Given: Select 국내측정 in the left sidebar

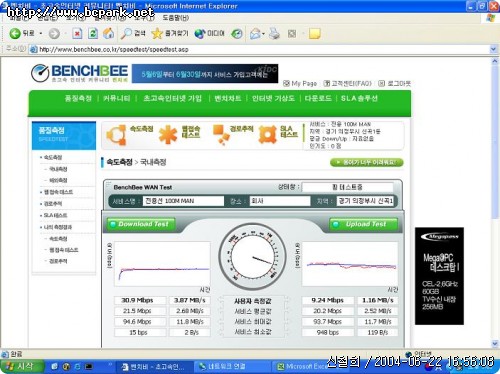Looking at the screenshot, I should [x=58, y=169].
